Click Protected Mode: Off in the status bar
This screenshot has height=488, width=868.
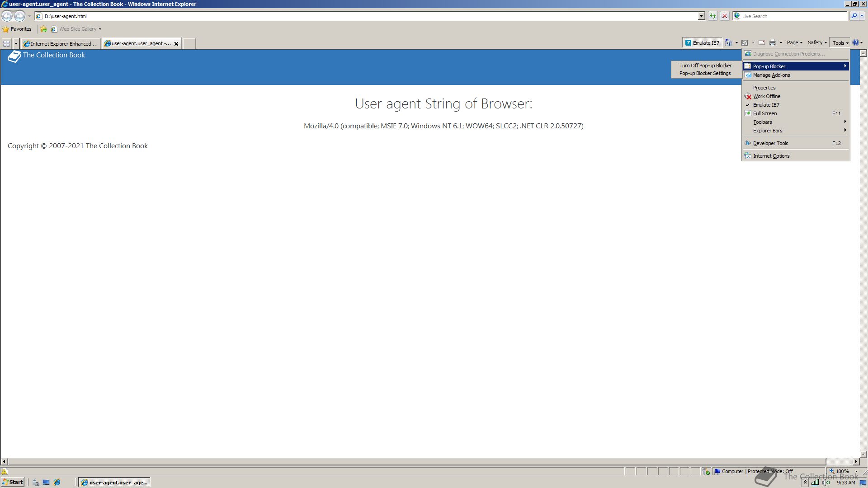coord(770,471)
